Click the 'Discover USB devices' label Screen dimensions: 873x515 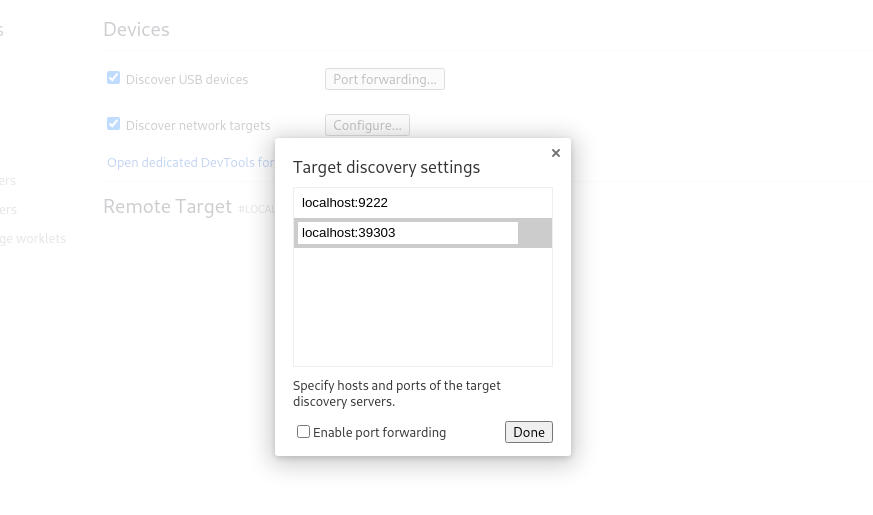187,80
